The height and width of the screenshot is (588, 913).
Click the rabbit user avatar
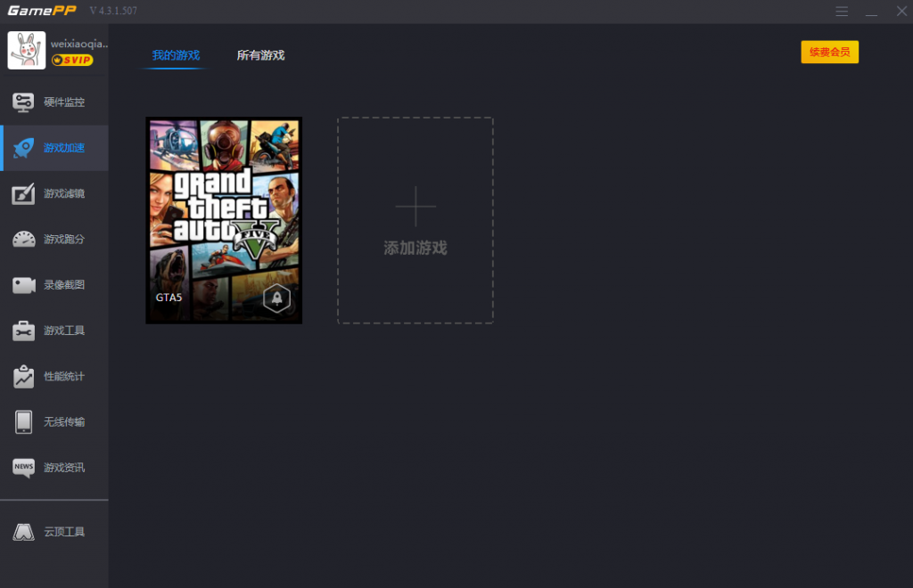[x=26, y=50]
